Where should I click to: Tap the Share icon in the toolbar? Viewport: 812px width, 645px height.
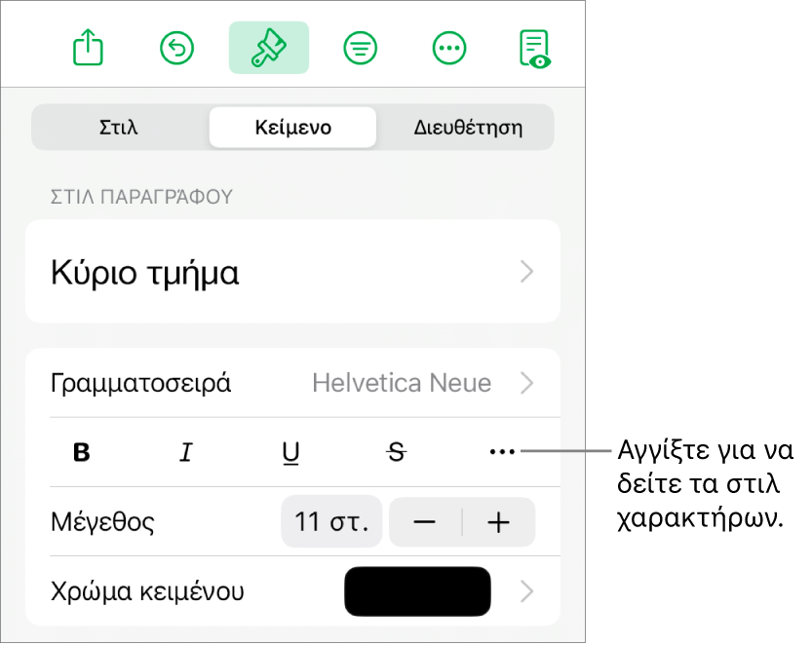(88, 47)
